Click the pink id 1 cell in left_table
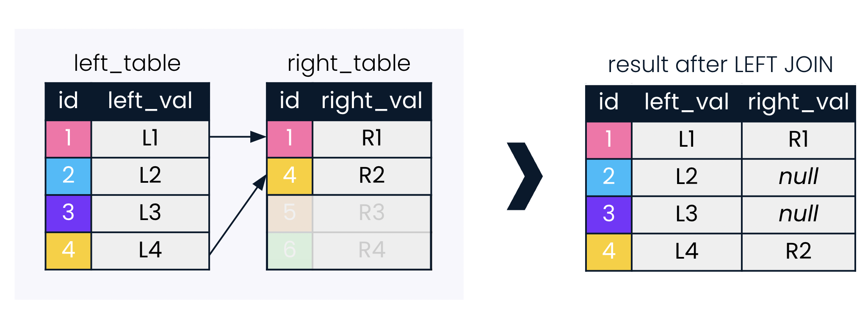Image resolution: width=868 pixels, height=318 pixels. pos(68,138)
